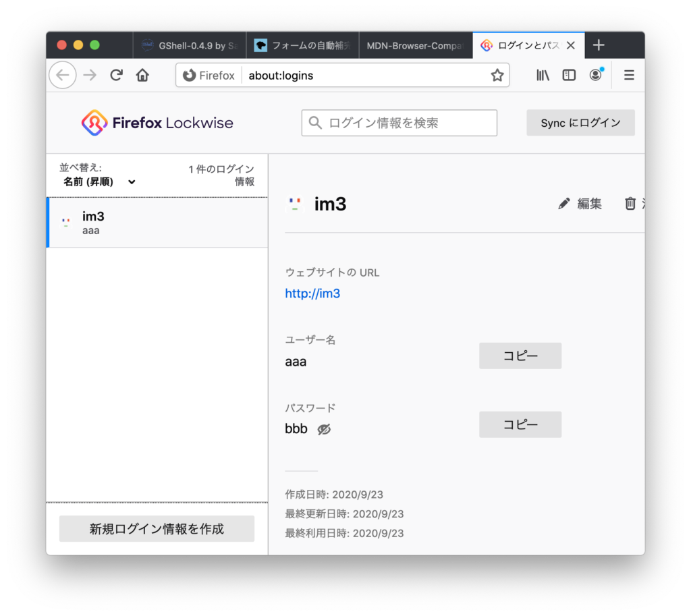Click the pencil 編集 edit button
The width and height of the screenshot is (691, 616).
point(580,204)
